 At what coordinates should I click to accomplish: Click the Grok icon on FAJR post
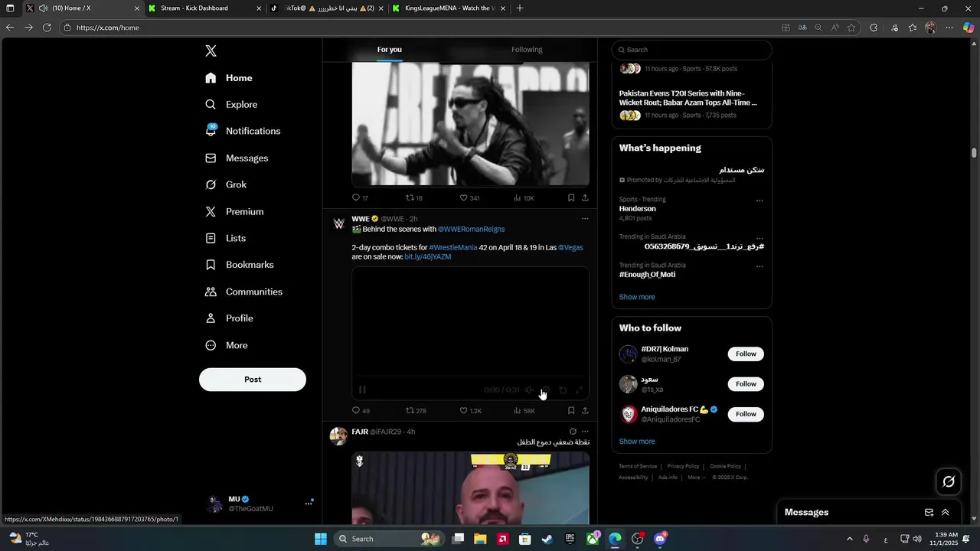(x=573, y=432)
